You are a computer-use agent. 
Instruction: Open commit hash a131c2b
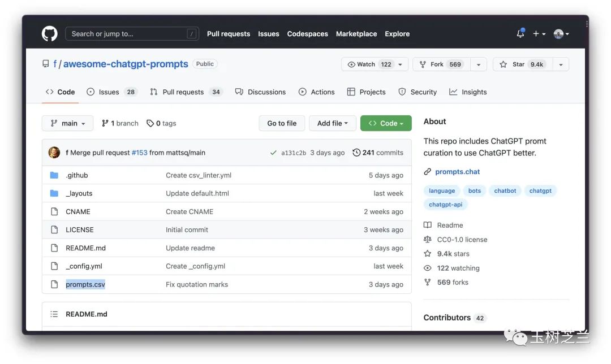coord(294,153)
